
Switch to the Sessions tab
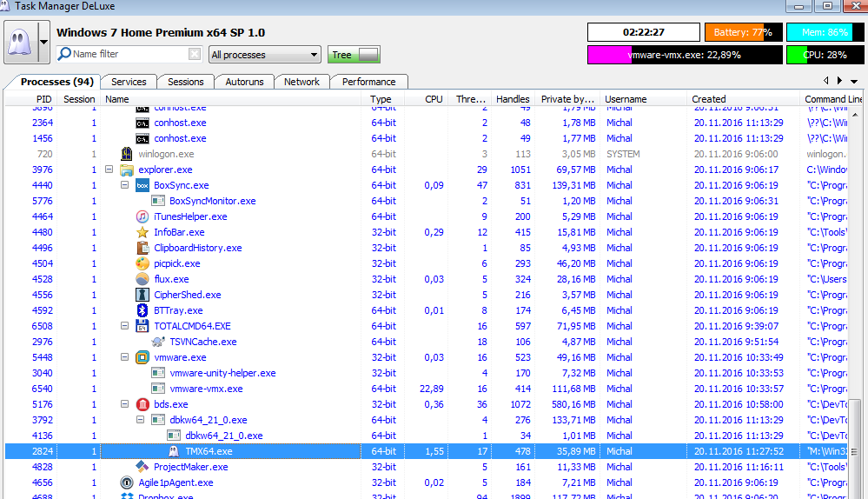coord(185,82)
